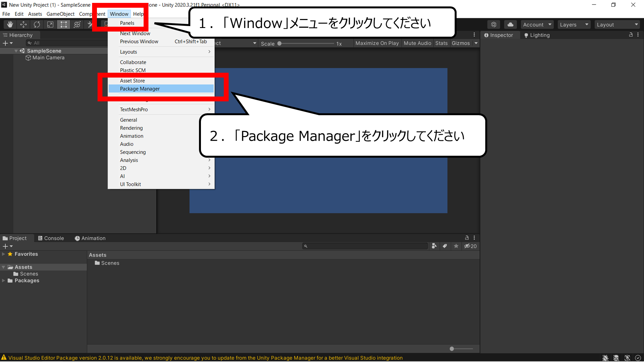Viewport: 644px width, 362px height.
Task: Open Project panel three-dot menu
Action: [474, 238]
